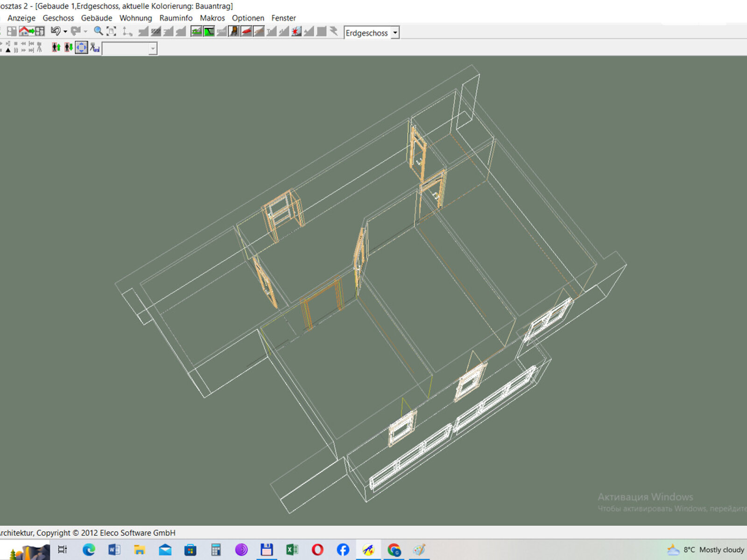The image size is (747, 560).
Task: Click the camera tripod icon
Action: tap(39, 48)
